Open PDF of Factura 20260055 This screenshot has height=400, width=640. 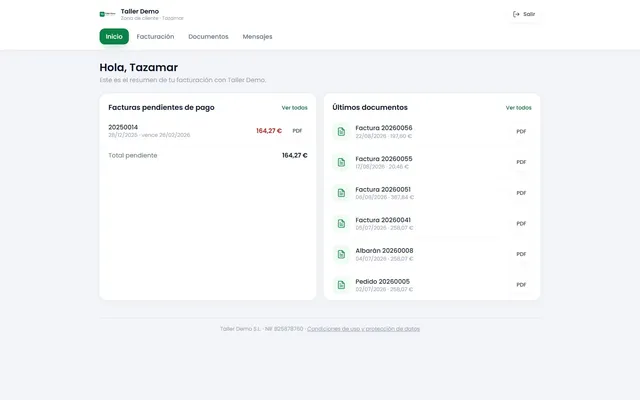click(x=521, y=162)
